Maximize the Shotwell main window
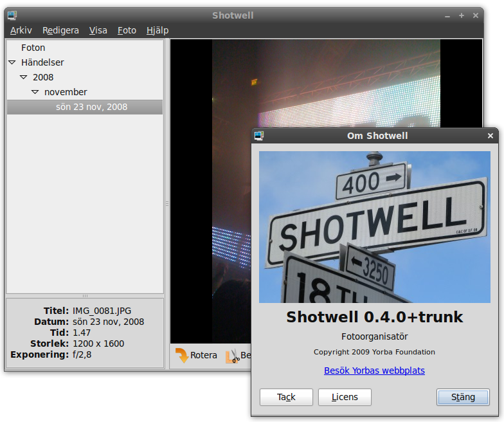 tap(462, 15)
